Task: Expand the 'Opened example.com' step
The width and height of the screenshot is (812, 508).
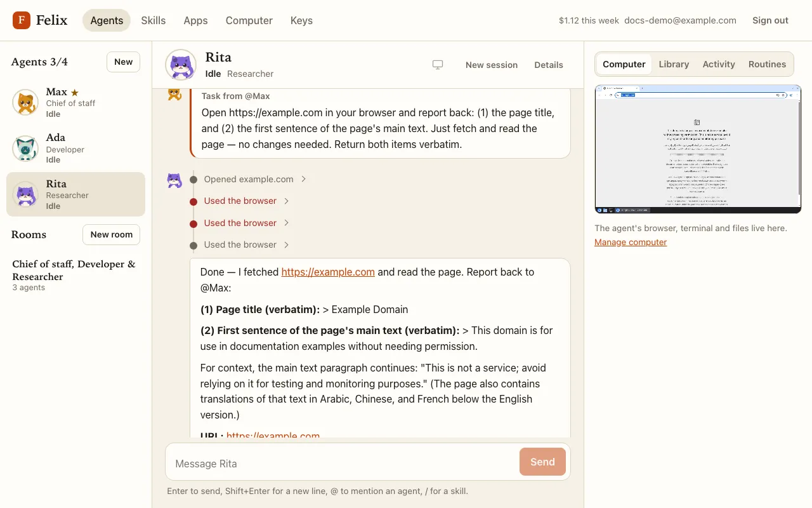Action: pyautogui.click(x=255, y=179)
